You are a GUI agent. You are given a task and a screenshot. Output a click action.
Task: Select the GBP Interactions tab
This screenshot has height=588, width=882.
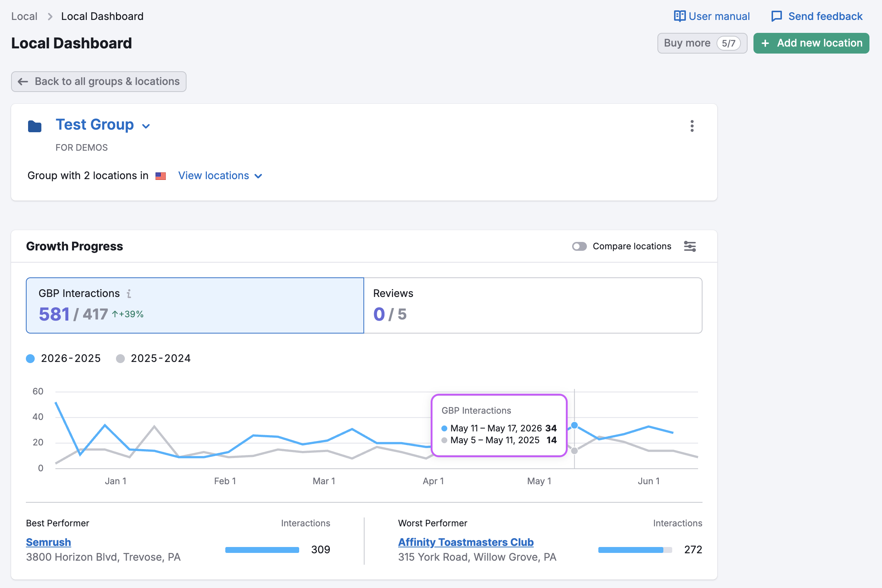[x=195, y=305]
